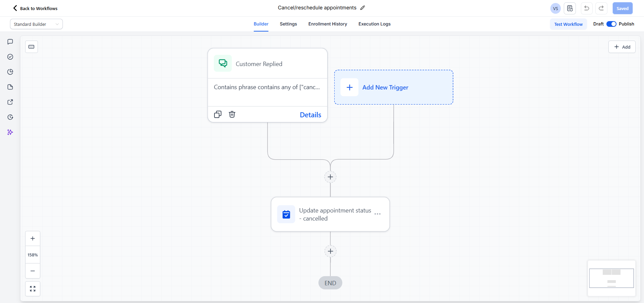Viewport: 644px width, 303px height.
Task: Open the AI sparkle icon in sidebar
Action: (x=10, y=132)
